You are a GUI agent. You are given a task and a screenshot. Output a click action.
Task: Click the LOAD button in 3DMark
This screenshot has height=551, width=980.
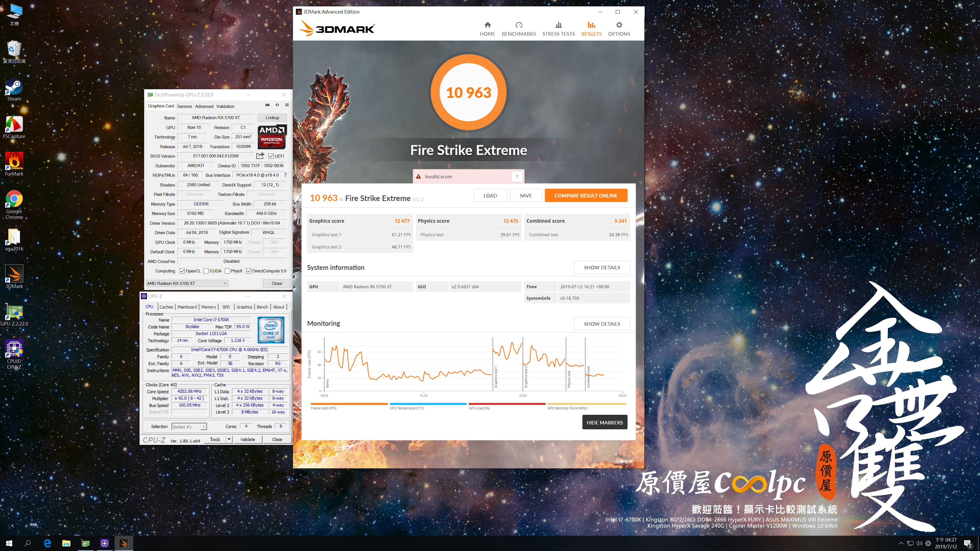[490, 195]
